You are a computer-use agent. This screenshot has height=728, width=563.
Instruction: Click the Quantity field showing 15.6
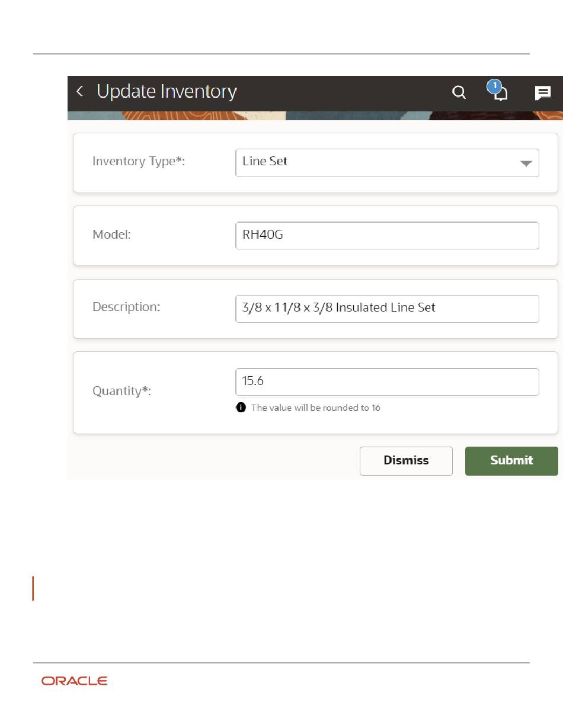pos(387,382)
